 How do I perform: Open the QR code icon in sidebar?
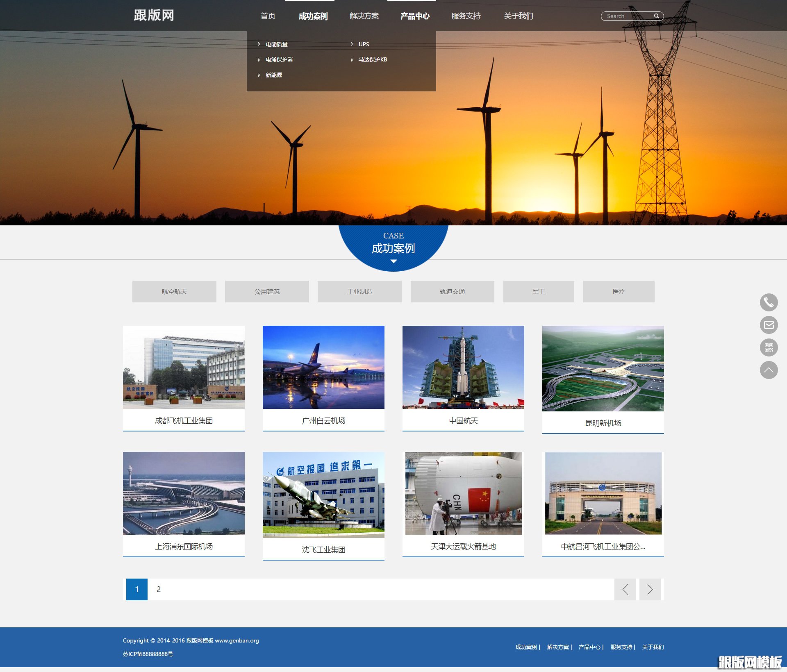coord(769,347)
